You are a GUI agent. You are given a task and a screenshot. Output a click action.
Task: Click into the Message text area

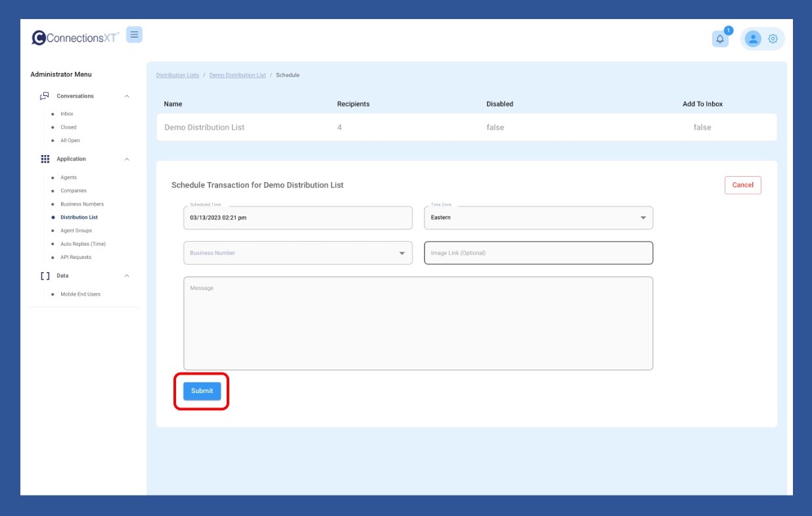418,323
